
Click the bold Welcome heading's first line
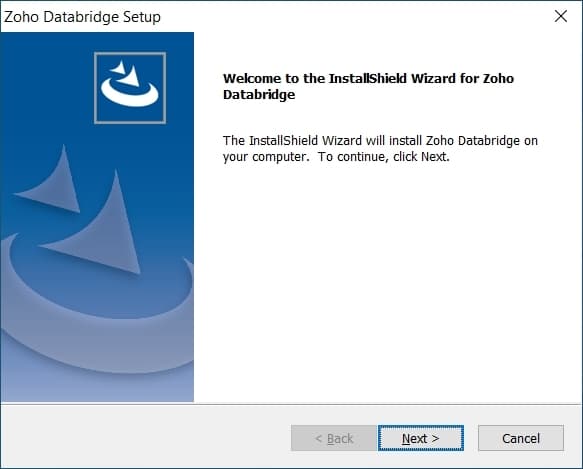(x=368, y=78)
